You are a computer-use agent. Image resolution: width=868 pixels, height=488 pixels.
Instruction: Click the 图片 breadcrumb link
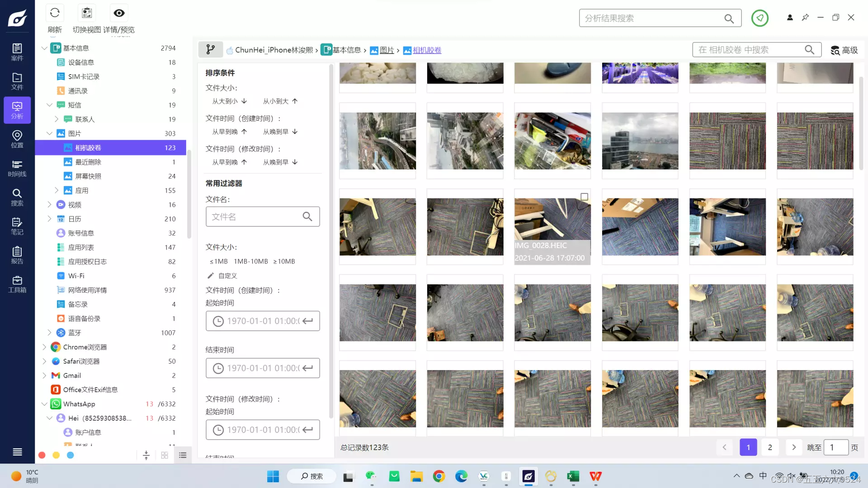[x=387, y=50]
